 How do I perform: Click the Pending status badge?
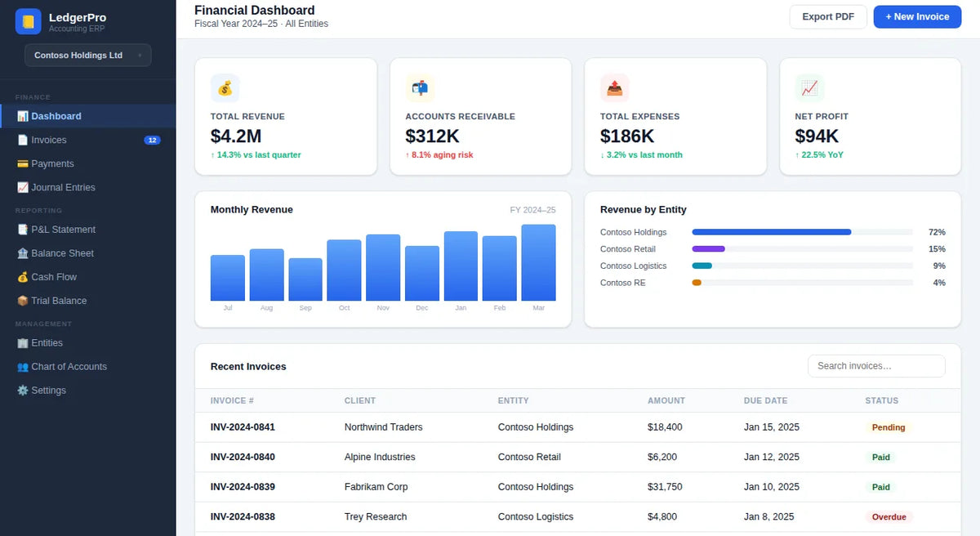pos(889,427)
